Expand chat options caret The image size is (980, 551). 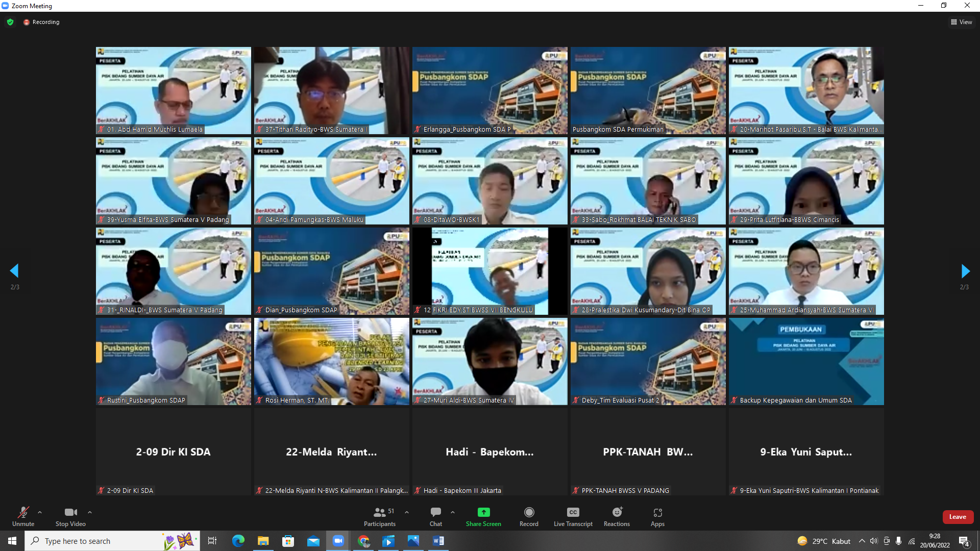[453, 512]
